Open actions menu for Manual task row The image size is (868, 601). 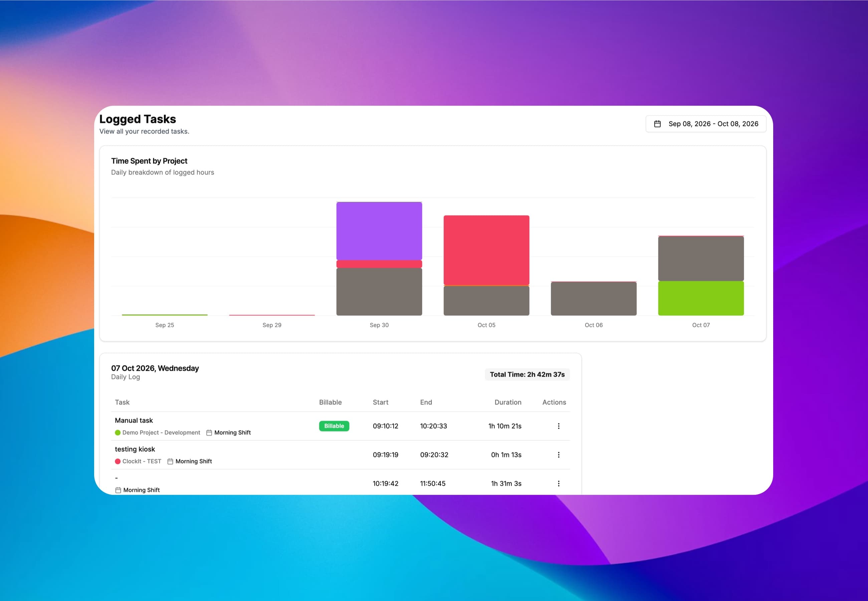[x=559, y=426]
